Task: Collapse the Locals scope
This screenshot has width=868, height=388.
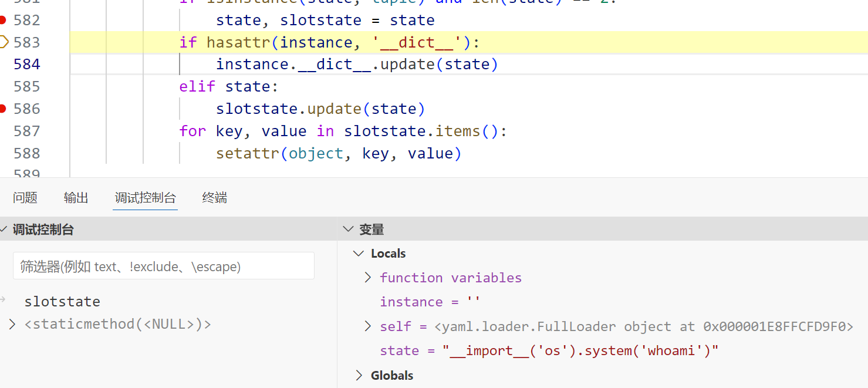Action: tap(358, 254)
